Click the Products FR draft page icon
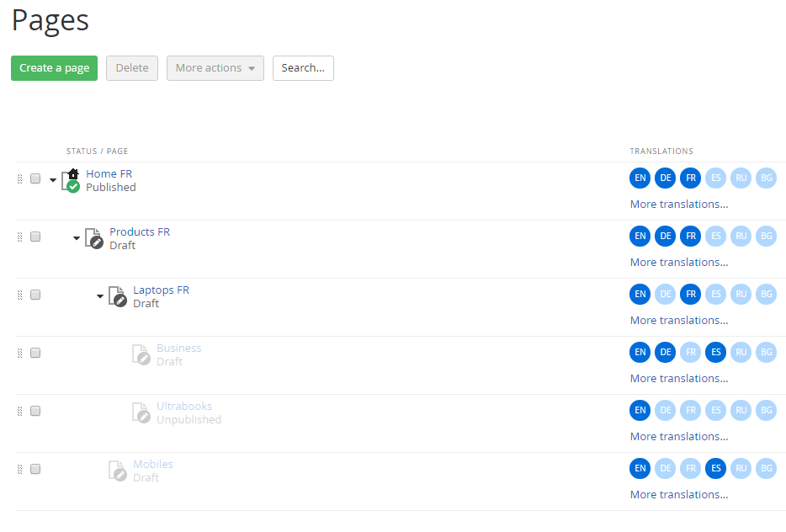Image resolution: width=786 pixels, height=532 pixels. (93, 238)
